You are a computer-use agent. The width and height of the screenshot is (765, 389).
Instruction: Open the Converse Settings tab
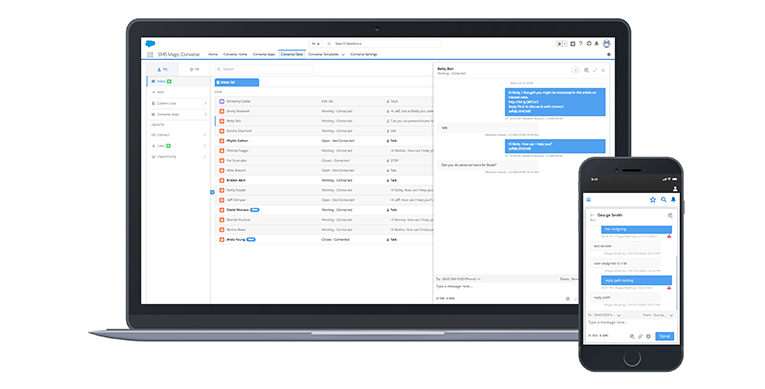pos(364,54)
